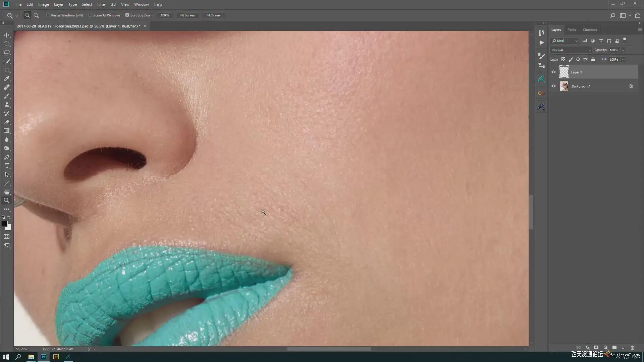Select the Eraser tool
The width and height of the screenshot is (644, 362).
[x=7, y=122]
